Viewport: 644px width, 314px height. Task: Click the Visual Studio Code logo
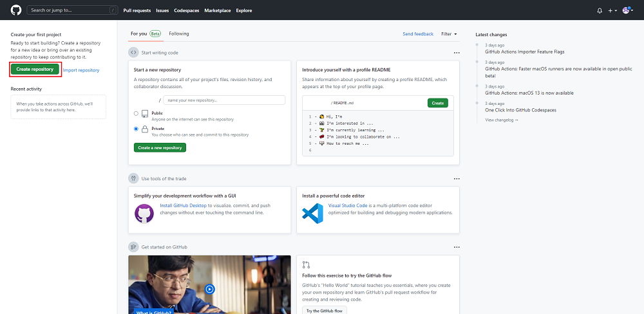312,212
